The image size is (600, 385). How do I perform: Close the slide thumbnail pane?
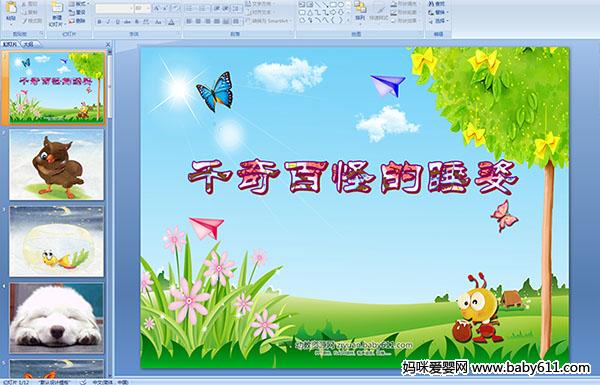pyautogui.click(x=108, y=44)
